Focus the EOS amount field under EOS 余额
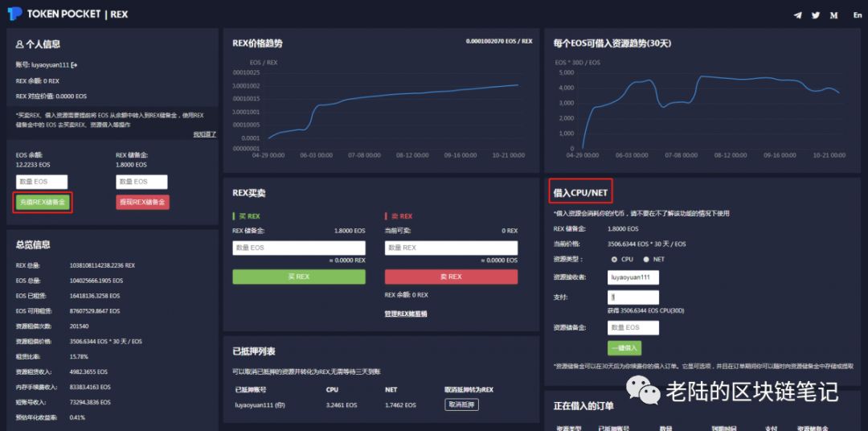 [42, 182]
